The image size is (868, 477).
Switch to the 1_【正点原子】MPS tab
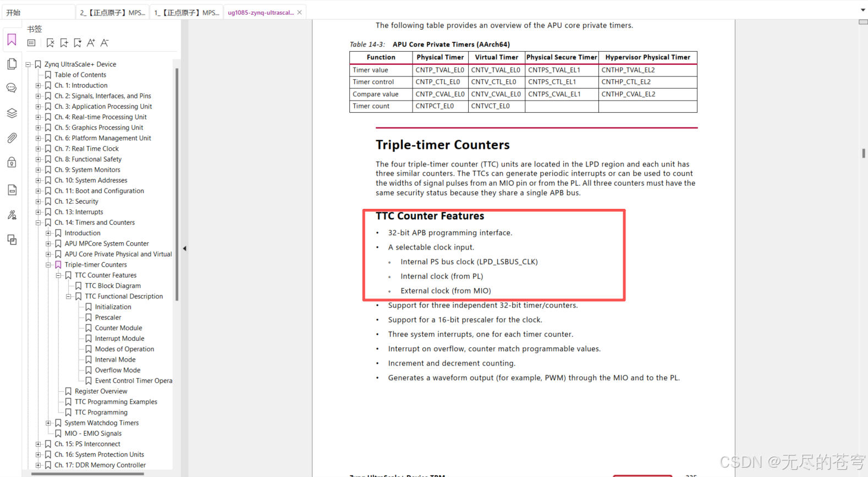pos(186,12)
